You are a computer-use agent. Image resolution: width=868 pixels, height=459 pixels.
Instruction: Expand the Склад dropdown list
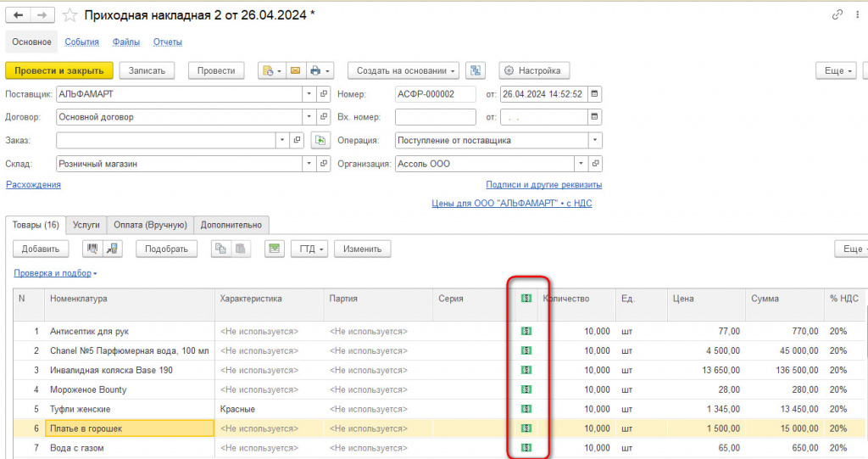click(309, 164)
